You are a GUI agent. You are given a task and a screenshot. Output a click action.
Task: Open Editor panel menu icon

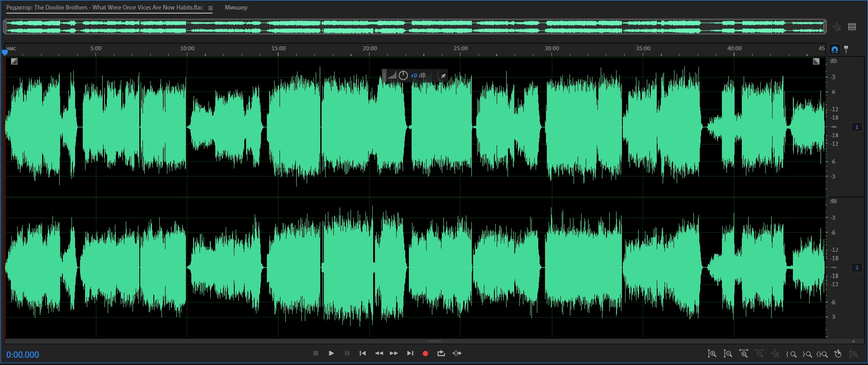point(210,8)
